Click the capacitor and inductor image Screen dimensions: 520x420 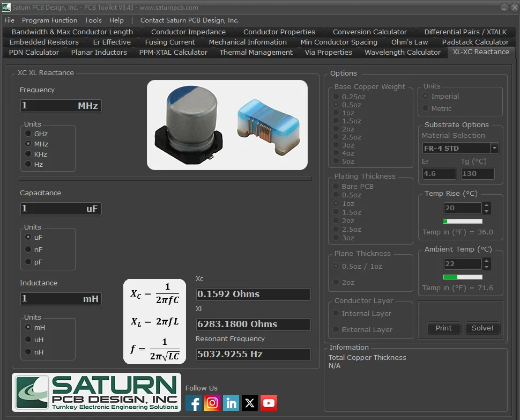(x=227, y=125)
